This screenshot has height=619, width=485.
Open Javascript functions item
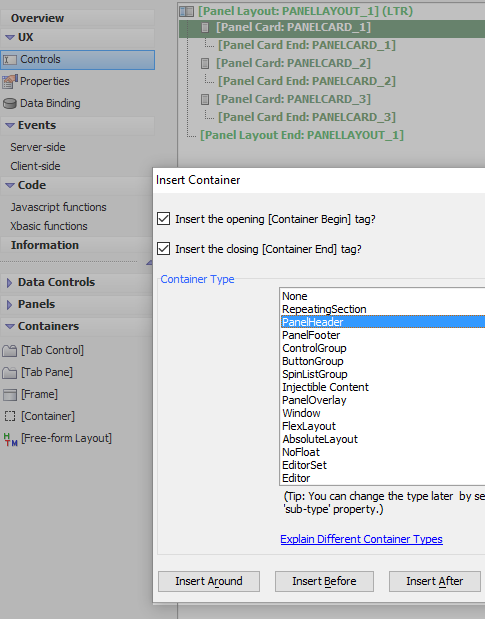pyautogui.click(x=58, y=207)
